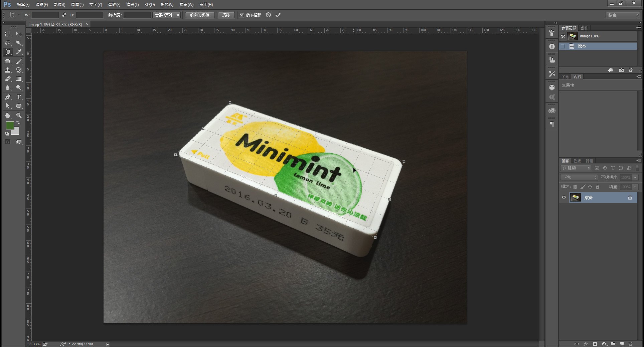Cancel the current crop operation

(x=268, y=15)
